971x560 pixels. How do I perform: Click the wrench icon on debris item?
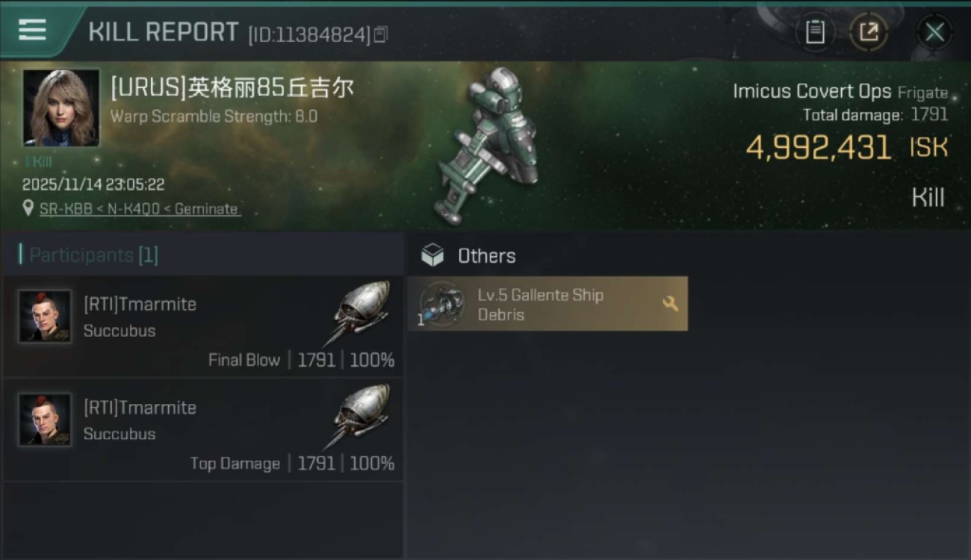670,303
